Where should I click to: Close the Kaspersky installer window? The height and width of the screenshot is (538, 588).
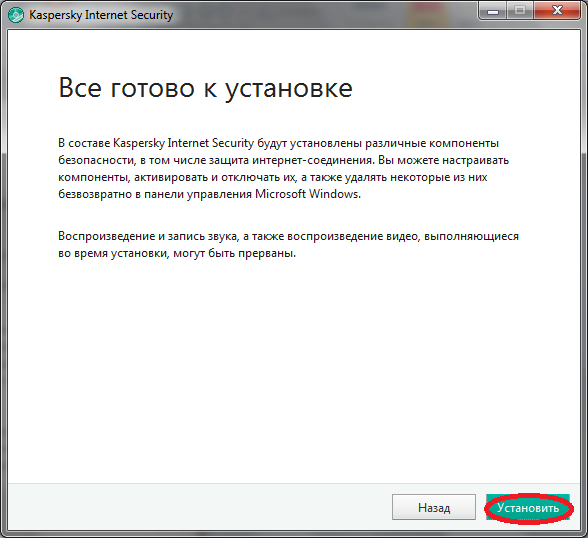557,11
